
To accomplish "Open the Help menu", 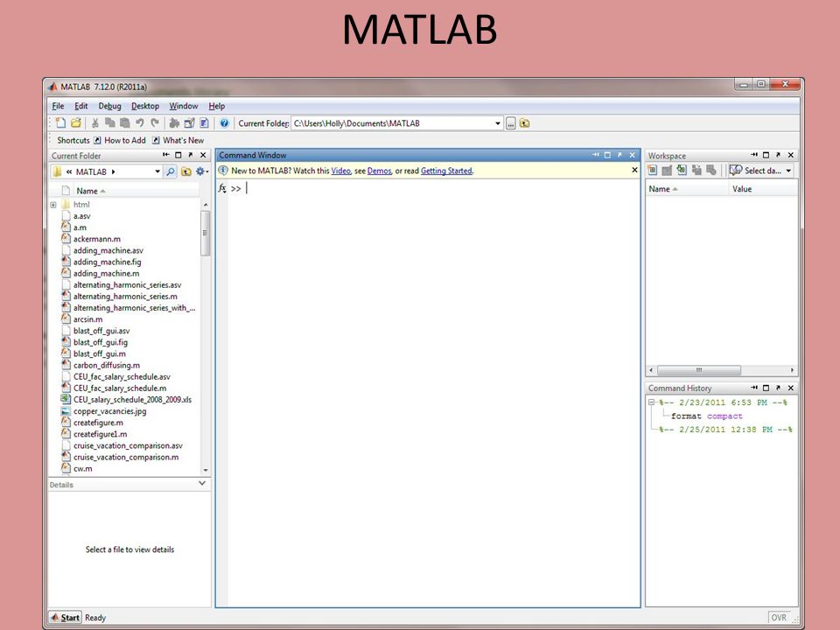I will (217, 106).
